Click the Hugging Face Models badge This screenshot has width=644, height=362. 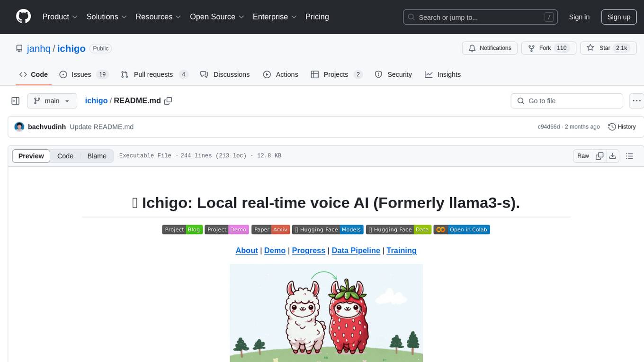328,229
